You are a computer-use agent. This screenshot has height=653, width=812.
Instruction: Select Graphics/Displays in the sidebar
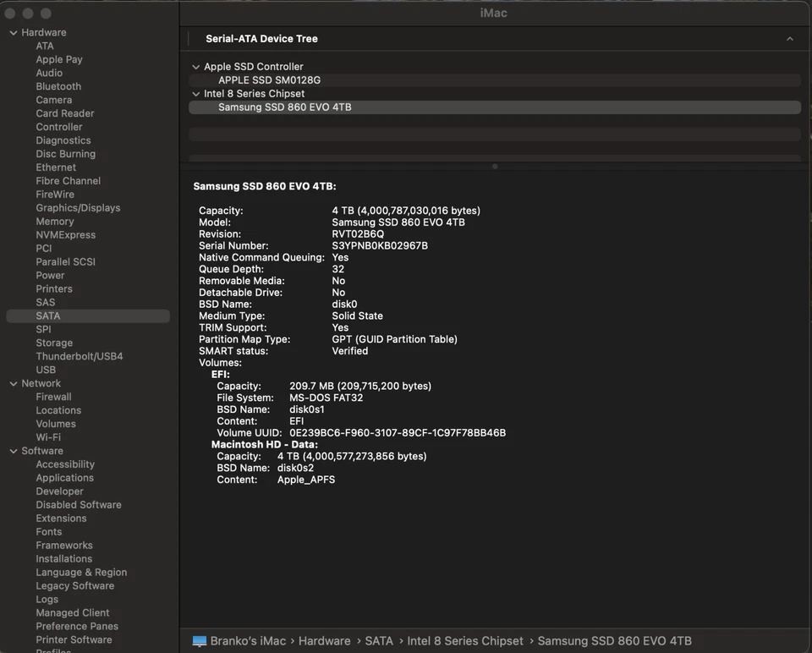pyautogui.click(x=78, y=207)
